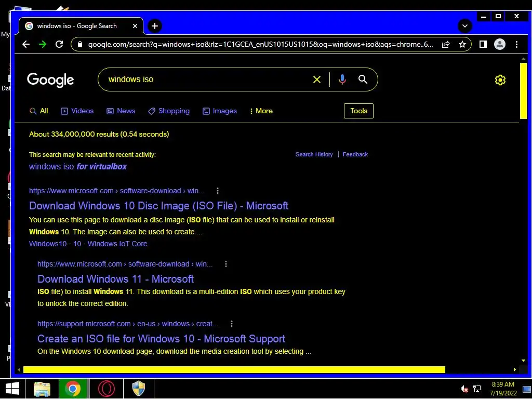Go back to the previous page

point(26,45)
